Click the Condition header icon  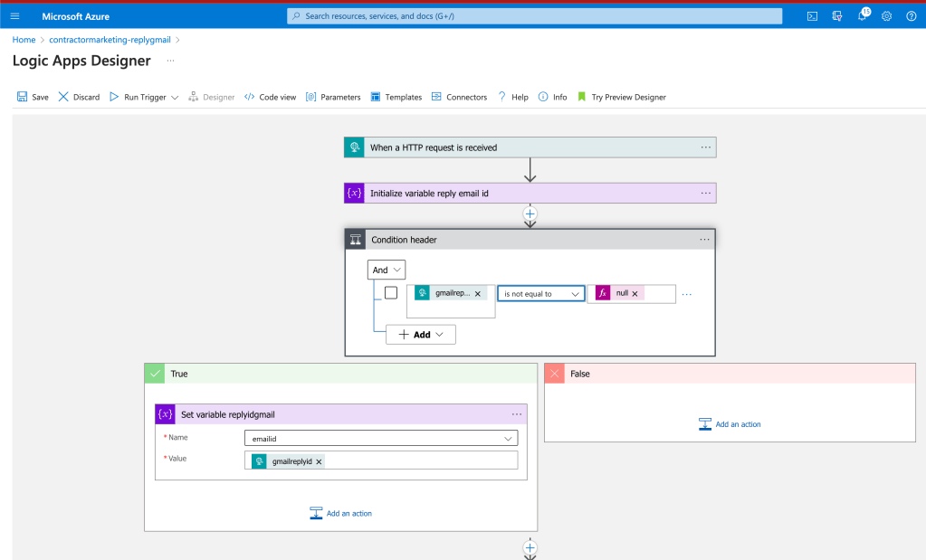pyautogui.click(x=356, y=240)
